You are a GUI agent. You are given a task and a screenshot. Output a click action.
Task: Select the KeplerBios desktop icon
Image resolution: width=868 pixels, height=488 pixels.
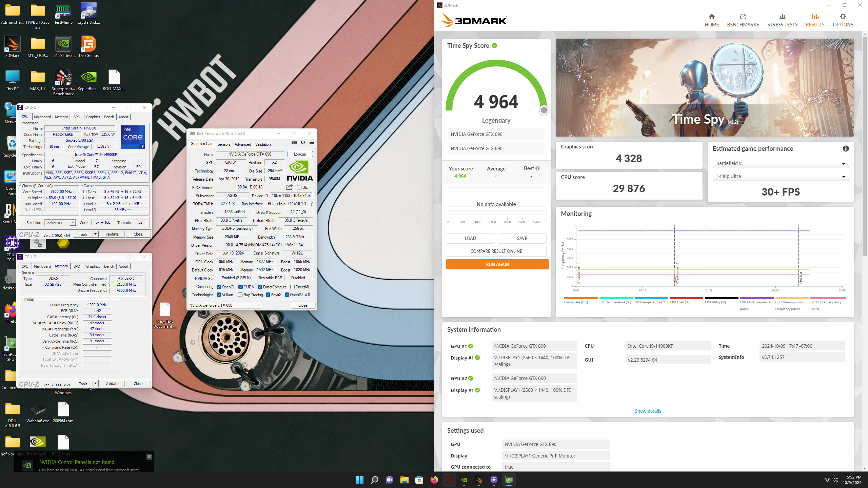click(88, 80)
